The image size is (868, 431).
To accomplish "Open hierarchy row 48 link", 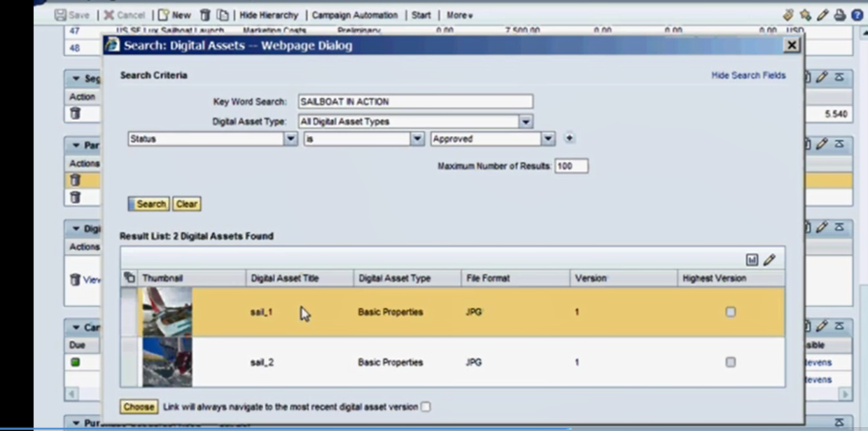I will 74,48.
